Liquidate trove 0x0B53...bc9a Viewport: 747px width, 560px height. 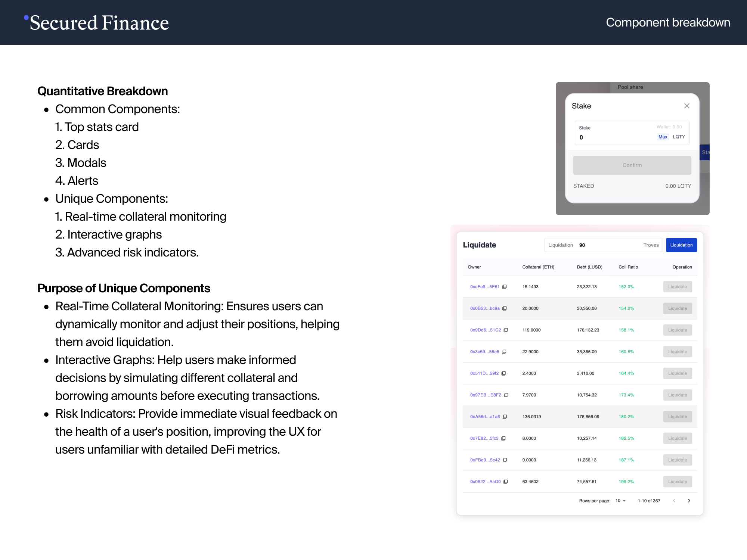coord(678,308)
